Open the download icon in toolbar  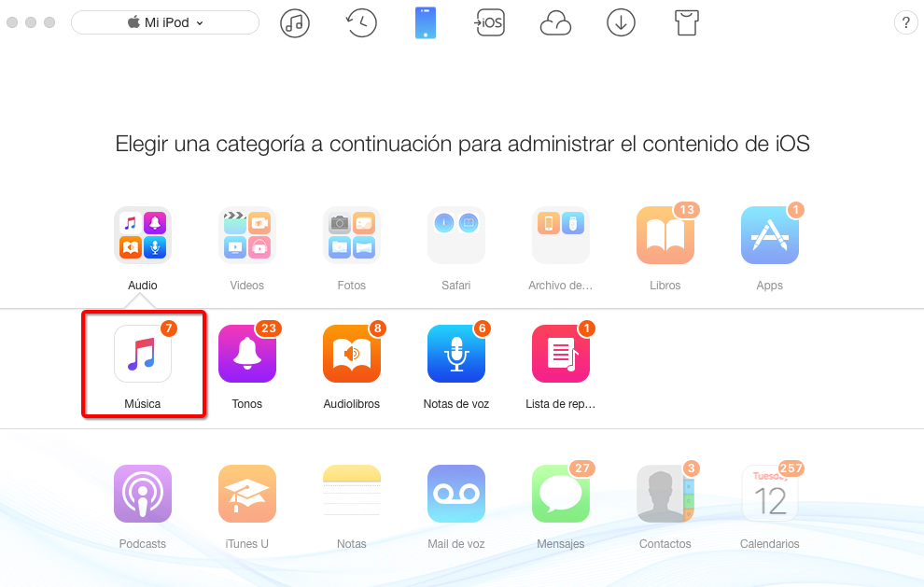pyautogui.click(x=621, y=23)
